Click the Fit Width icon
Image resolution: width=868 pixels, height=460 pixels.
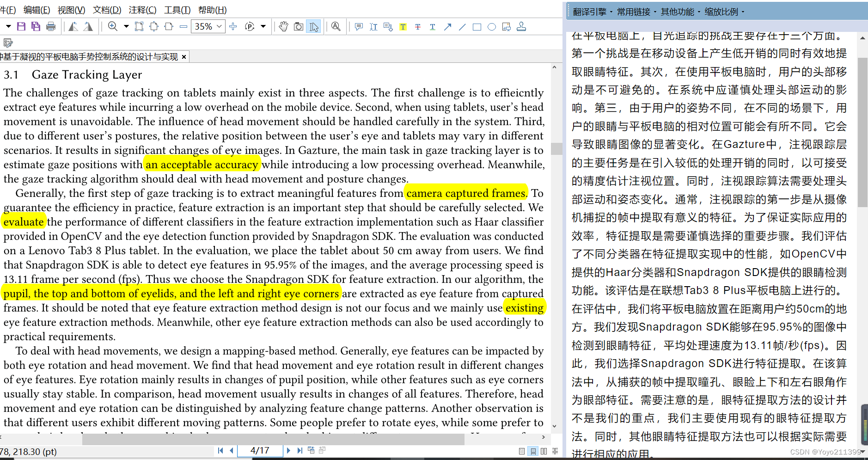169,27
